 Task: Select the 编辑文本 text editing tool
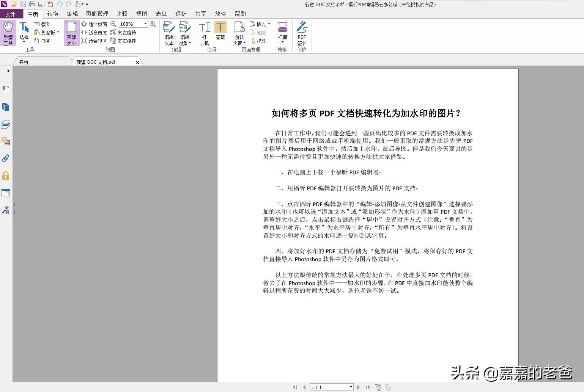point(168,32)
